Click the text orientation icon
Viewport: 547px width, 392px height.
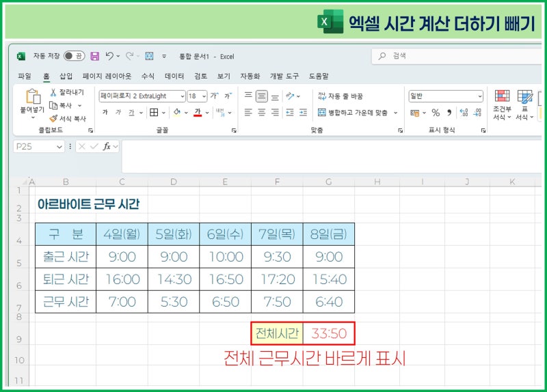tap(290, 96)
